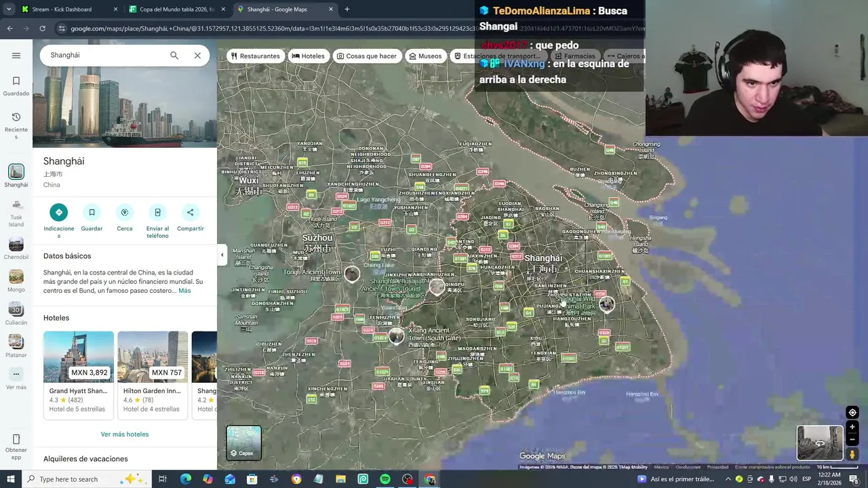Open the Windows Start menu

(x=10, y=479)
